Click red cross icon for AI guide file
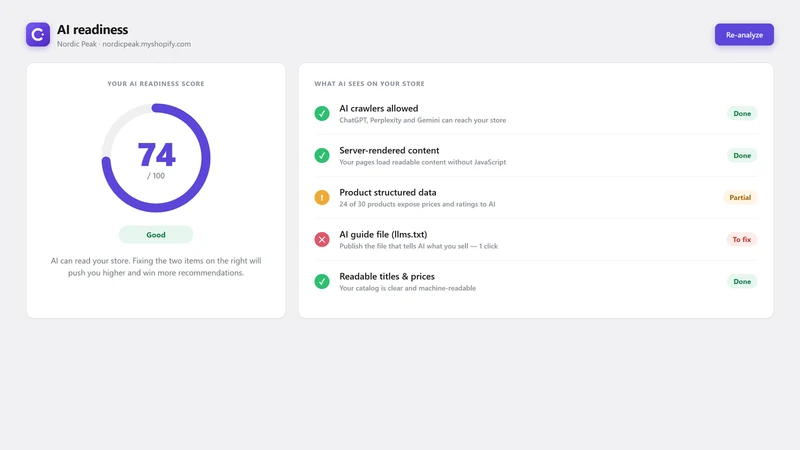Screen dimensions: 800x450 click(321, 239)
